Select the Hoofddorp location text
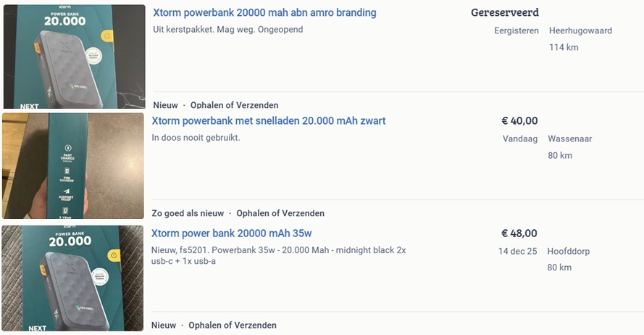 (x=568, y=251)
